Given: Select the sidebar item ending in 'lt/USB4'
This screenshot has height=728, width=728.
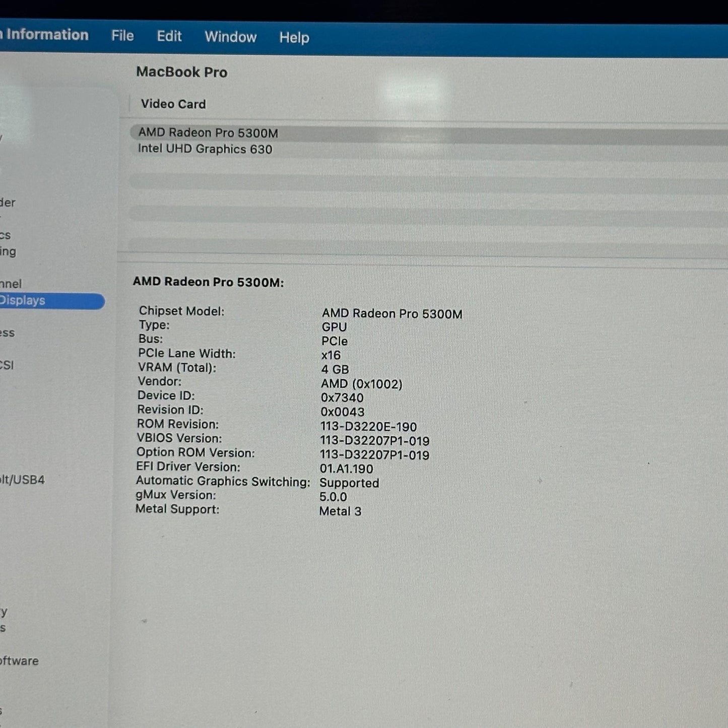Looking at the screenshot, I should tap(22, 480).
